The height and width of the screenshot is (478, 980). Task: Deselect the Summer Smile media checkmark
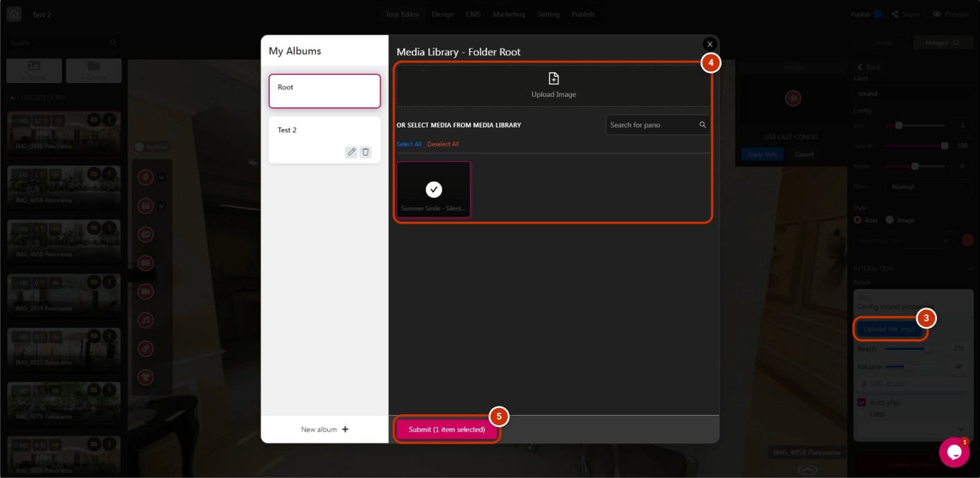[434, 189]
